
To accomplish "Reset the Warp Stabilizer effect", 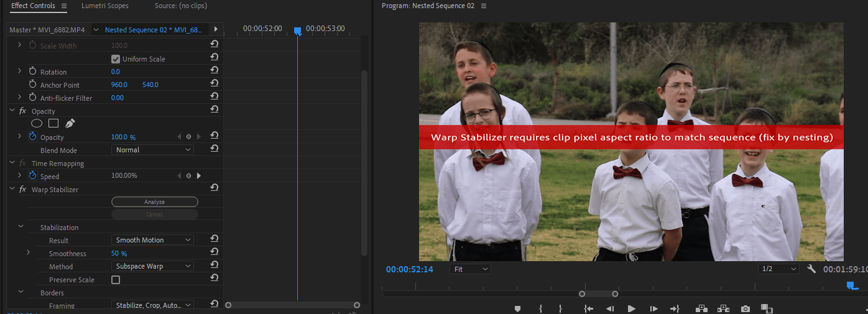I will point(214,188).
